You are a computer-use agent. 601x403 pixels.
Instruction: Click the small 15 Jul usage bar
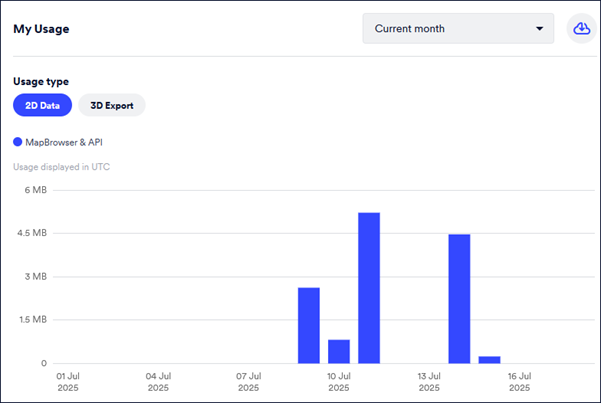coord(489,360)
